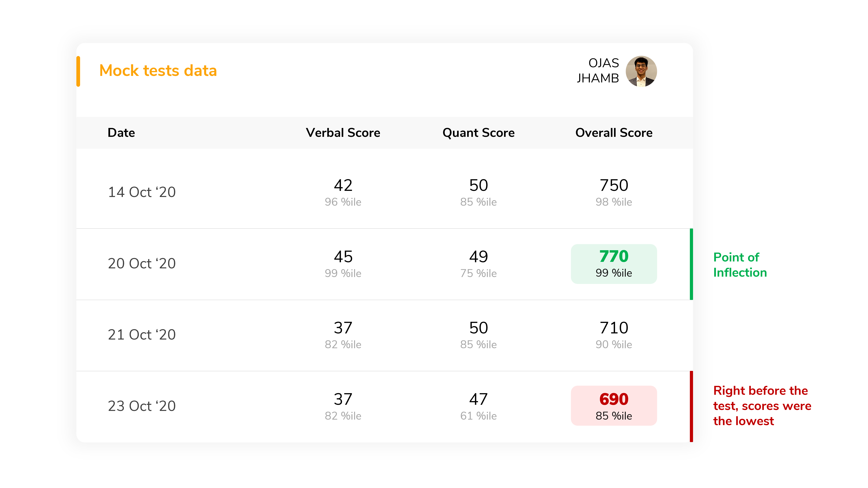The height and width of the screenshot is (488, 868).
Task: Click Ojas Jhamb's profile photo
Action: (x=641, y=71)
